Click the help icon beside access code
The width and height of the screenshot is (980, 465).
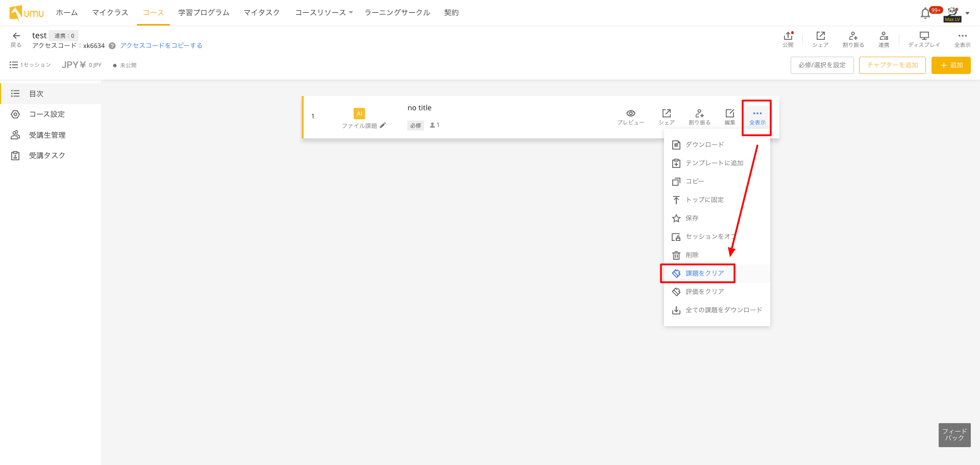coord(112,46)
